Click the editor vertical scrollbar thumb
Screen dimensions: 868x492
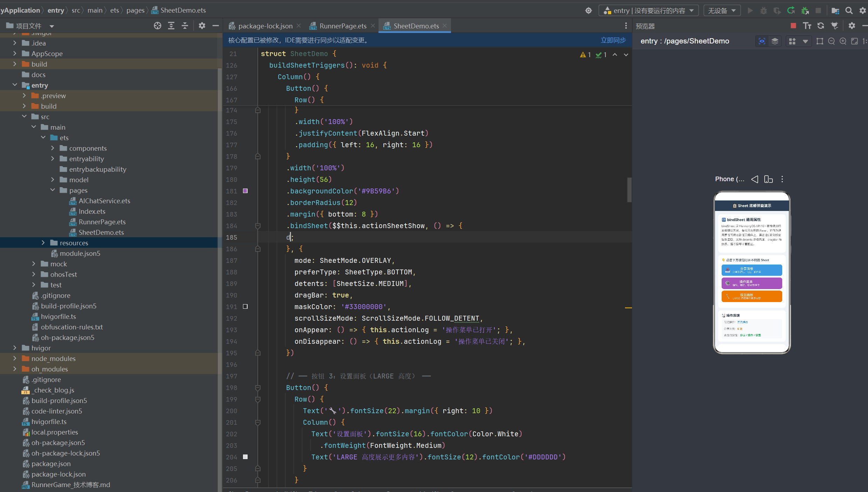coord(629,190)
